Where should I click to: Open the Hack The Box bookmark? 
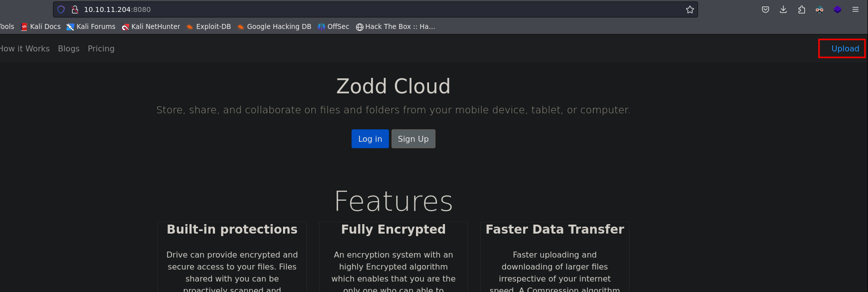[395, 26]
